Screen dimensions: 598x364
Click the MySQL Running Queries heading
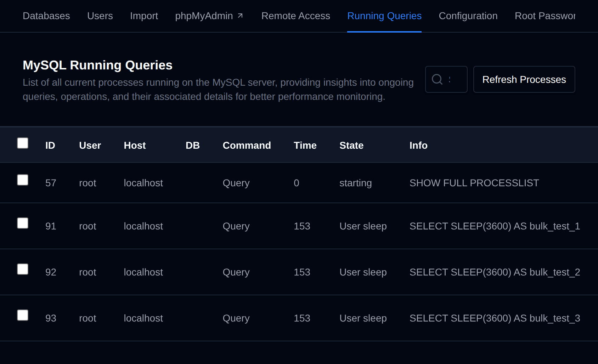tap(97, 65)
